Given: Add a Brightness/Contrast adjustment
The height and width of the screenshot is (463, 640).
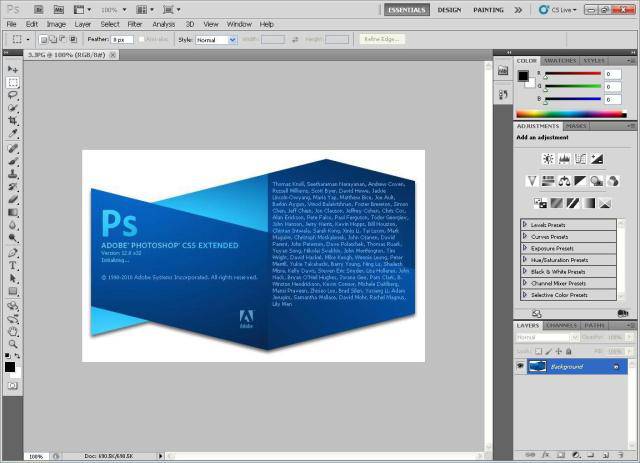Looking at the screenshot, I should coord(548,159).
